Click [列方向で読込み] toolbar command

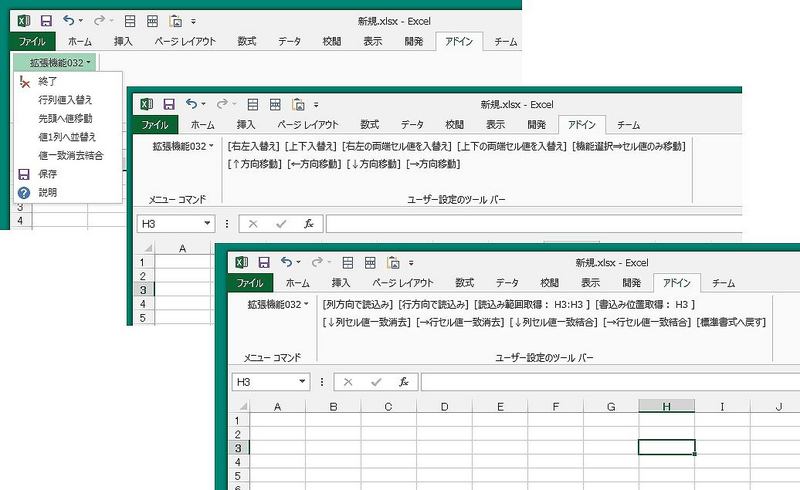click(x=357, y=304)
